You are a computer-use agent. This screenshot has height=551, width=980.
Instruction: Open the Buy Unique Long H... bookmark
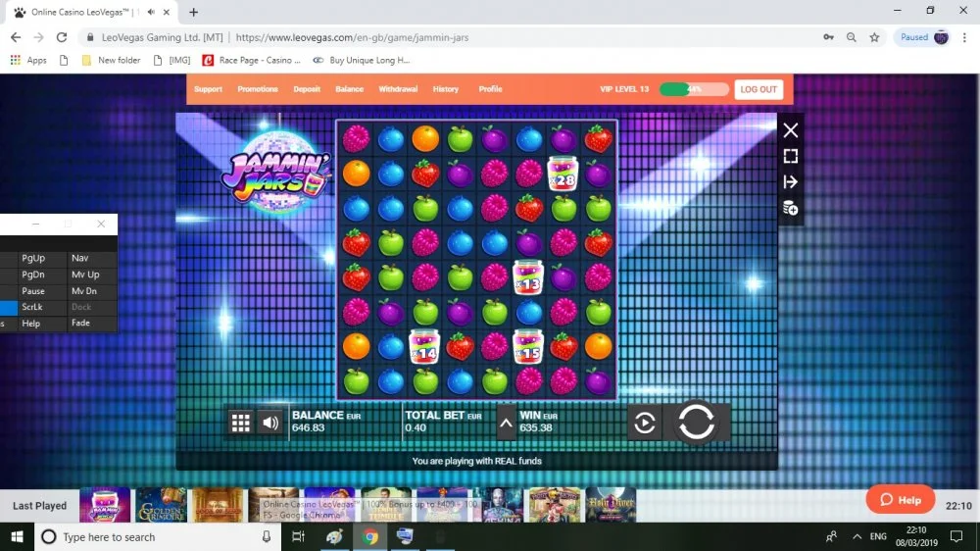(x=362, y=60)
